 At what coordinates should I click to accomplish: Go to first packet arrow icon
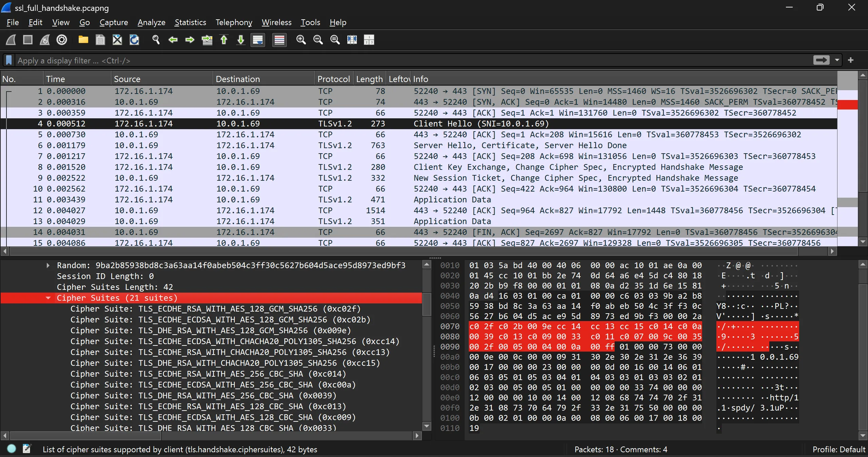[x=224, y=40]
